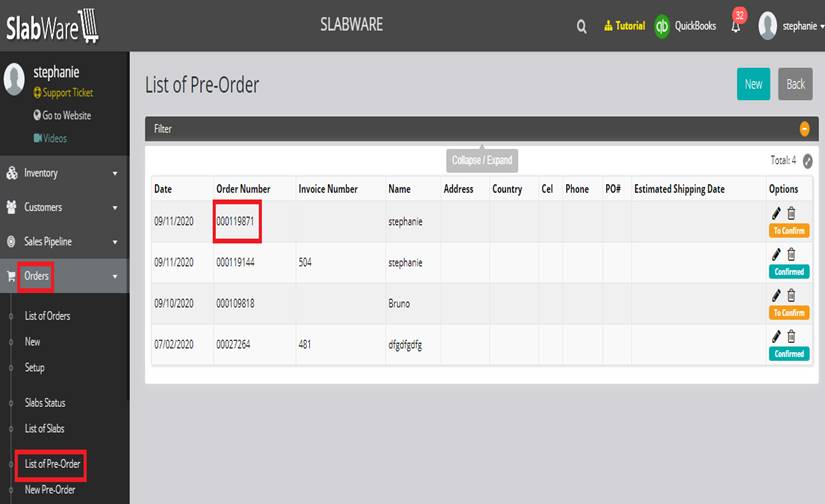Click the name Bruno

(x=399, y=303)
